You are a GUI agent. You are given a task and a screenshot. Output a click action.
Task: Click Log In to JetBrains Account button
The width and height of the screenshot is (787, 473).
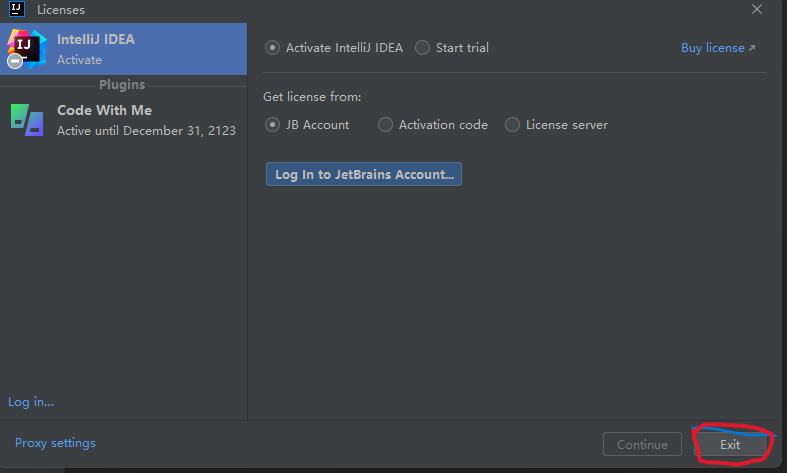[x=364, y=174]
